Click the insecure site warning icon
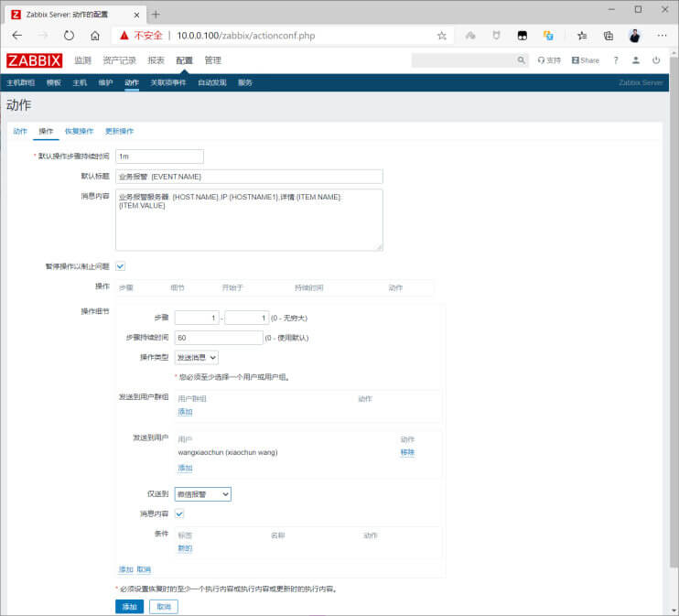 124,36
